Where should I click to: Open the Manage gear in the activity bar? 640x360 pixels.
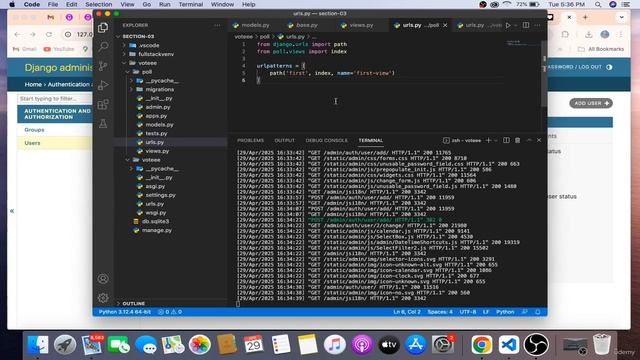coord(103,298)
